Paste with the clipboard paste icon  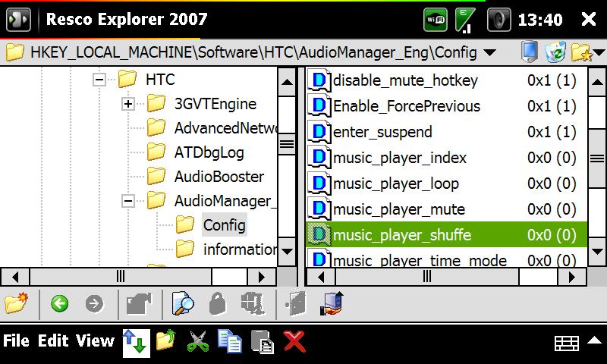pyautogui.click(x=262, y=342)
